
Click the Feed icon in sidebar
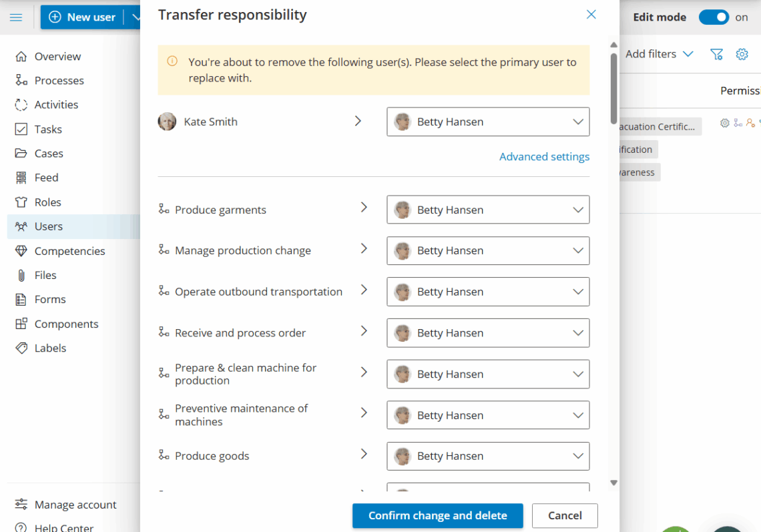(21, 178)
